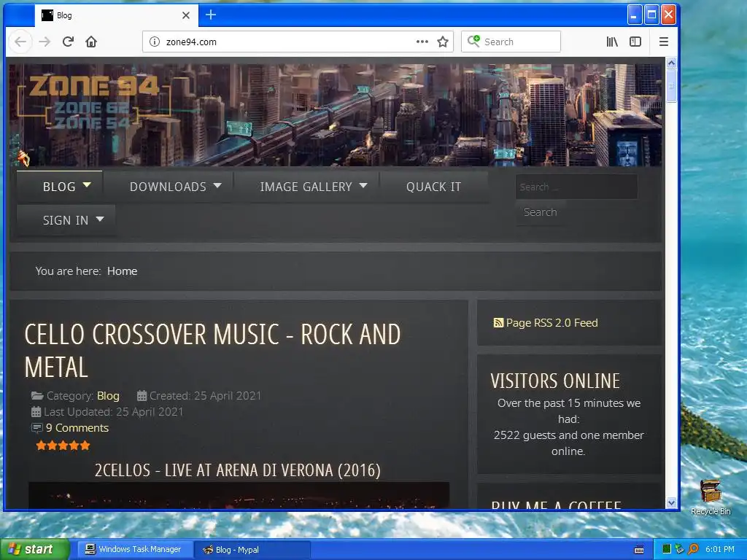The image size is (747, 560).
Task: Follow the Home breadcrumb link
Action: pos(122,271)
